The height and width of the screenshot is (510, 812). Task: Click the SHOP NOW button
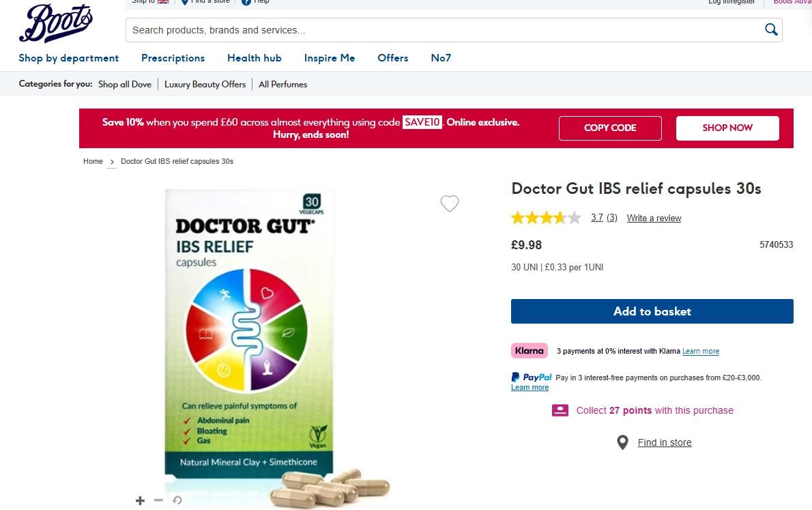tap(727, 128)
